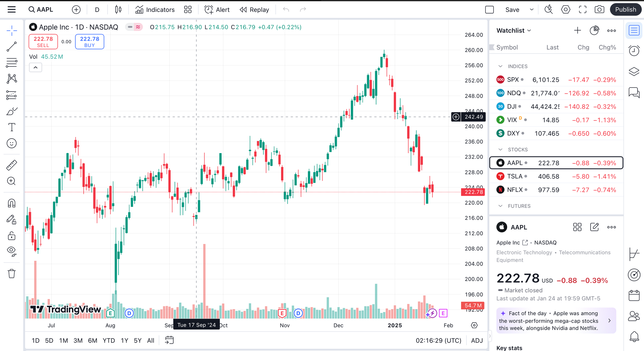This screenshot has width=644, height=351.
Task: Start bar Replay mode
Action: (x=254, y=10)
